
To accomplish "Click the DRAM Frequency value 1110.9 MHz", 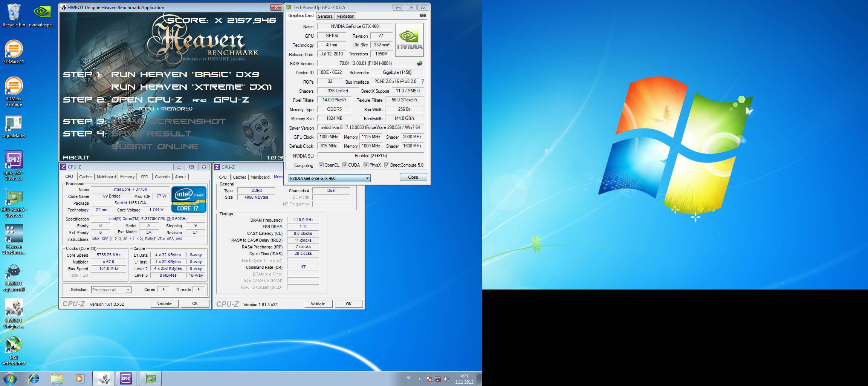I will 303,220.
